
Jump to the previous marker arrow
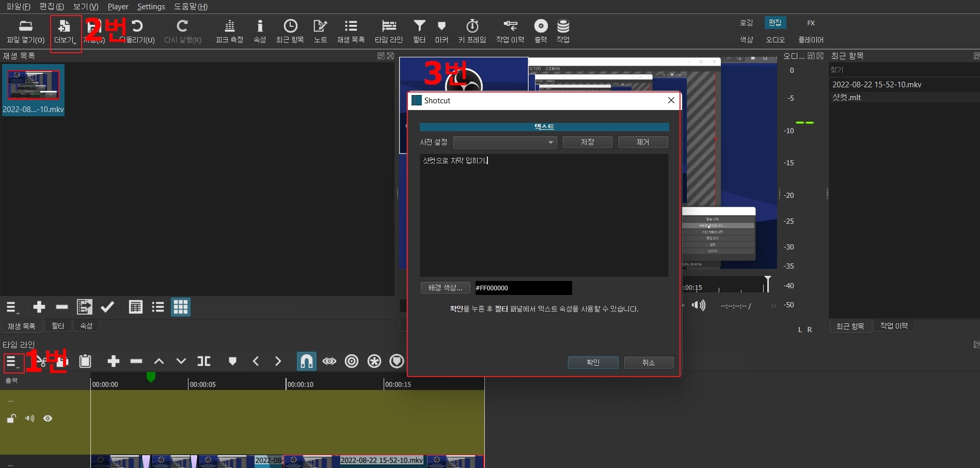coord(256,361)
